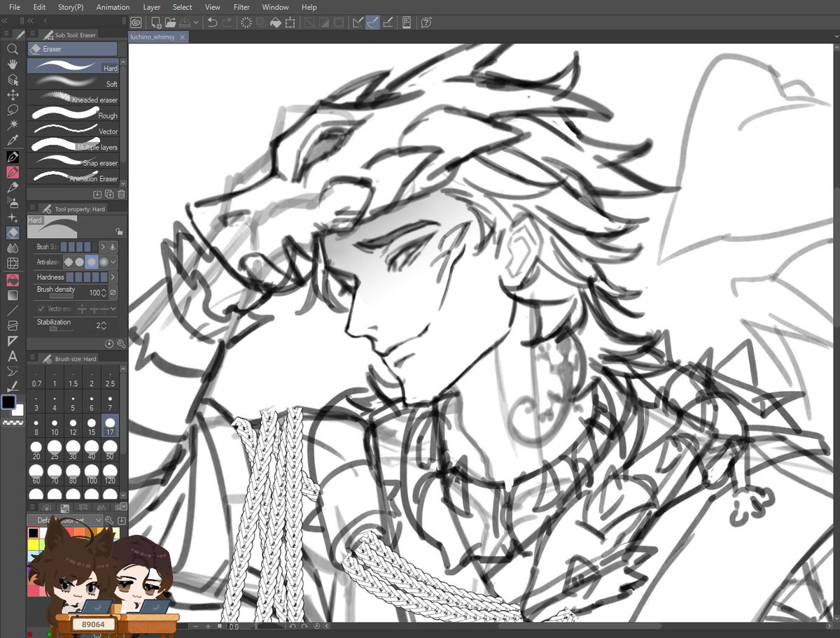The image size is (840, 638).
Task: Delete the selected sub tool
Action: 122,194
